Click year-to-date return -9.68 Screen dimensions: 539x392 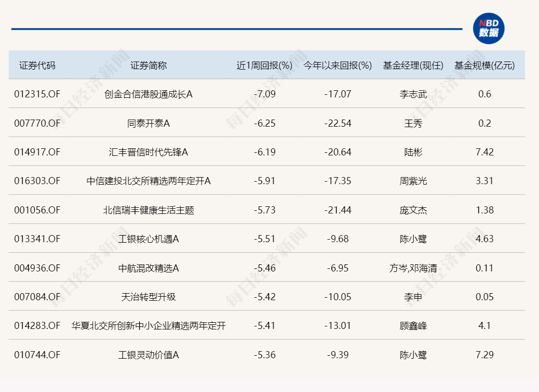point(338,239)
